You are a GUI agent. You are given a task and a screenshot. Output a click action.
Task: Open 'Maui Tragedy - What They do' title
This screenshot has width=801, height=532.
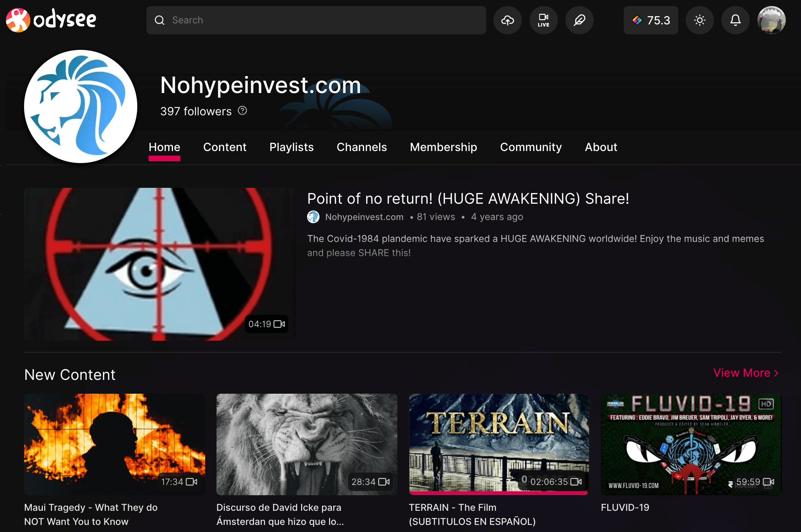coord(91,514)
